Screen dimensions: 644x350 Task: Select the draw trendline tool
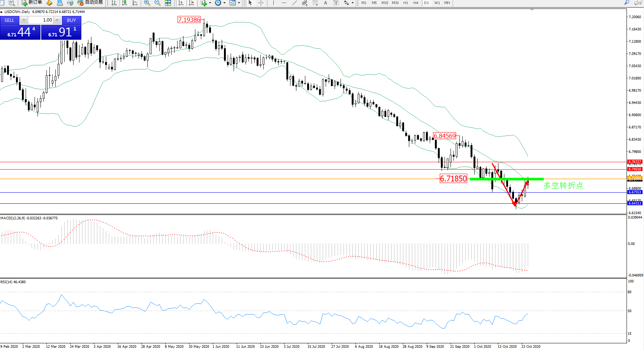295,3
